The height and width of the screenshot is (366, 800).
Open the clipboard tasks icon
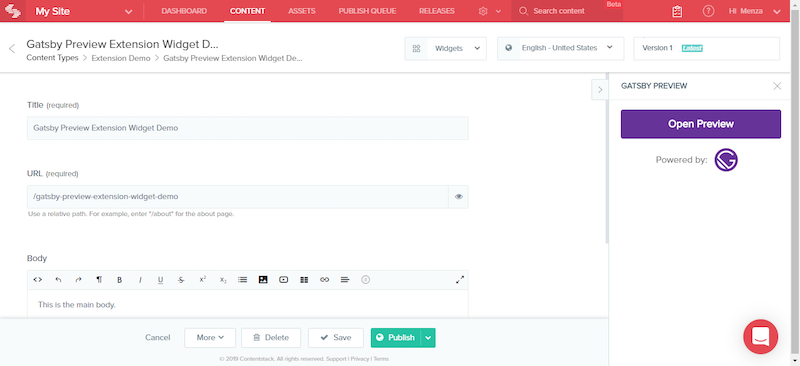click(677, 11)
